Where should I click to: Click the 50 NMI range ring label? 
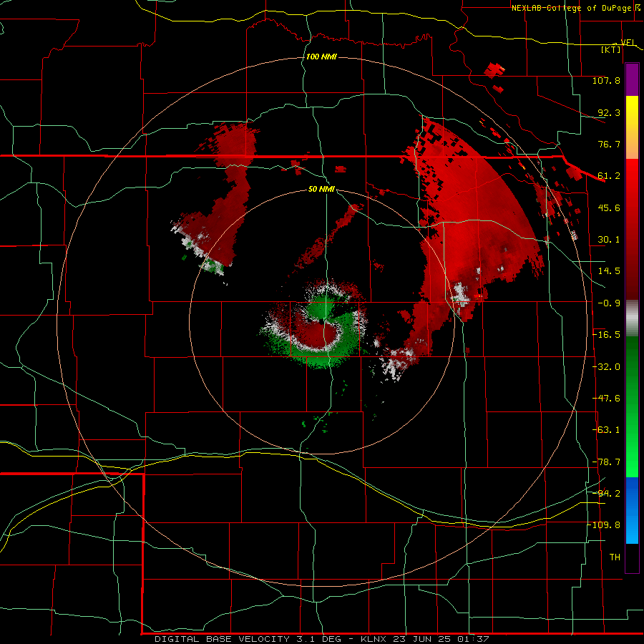coord(321,189)
